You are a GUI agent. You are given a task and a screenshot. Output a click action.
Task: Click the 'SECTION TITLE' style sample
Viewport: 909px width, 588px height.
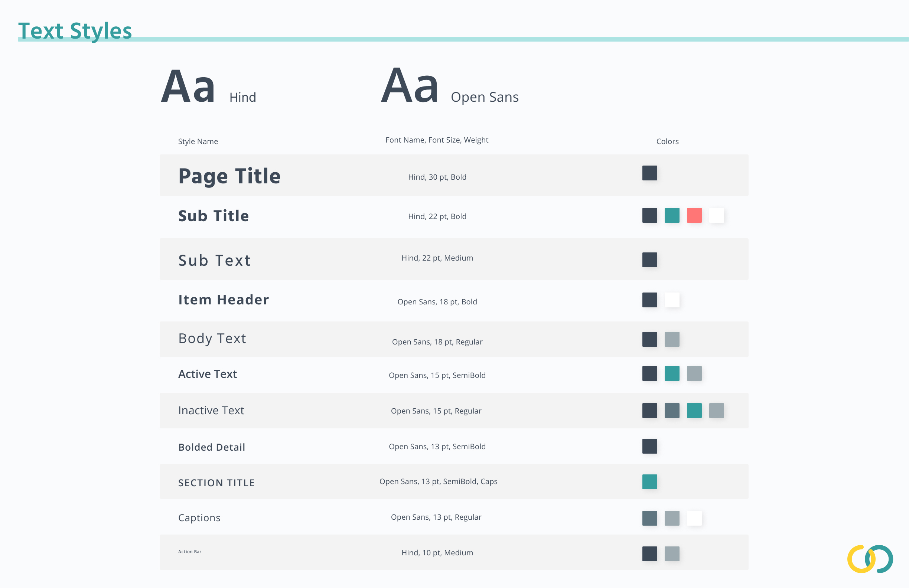tap(216, 483)
